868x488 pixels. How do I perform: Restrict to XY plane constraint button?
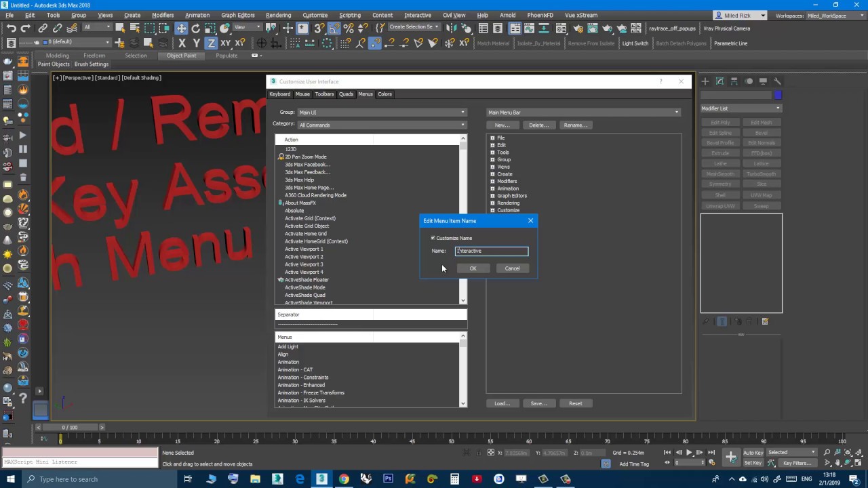click(x=225, y=43)
